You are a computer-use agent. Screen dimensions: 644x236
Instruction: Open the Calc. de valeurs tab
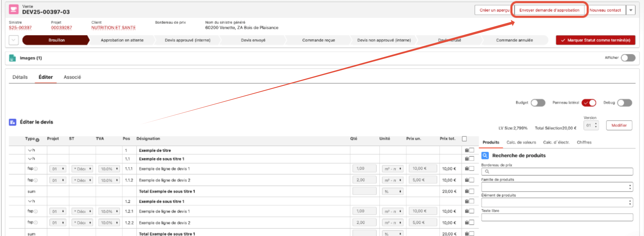pyautogui.click(x=521, y=142)
